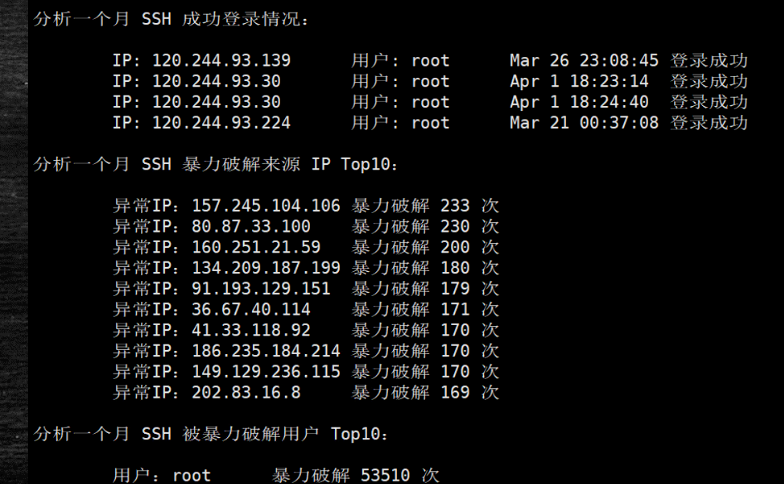
Task: Click brute-force count 233
Action: pos(455,206)
